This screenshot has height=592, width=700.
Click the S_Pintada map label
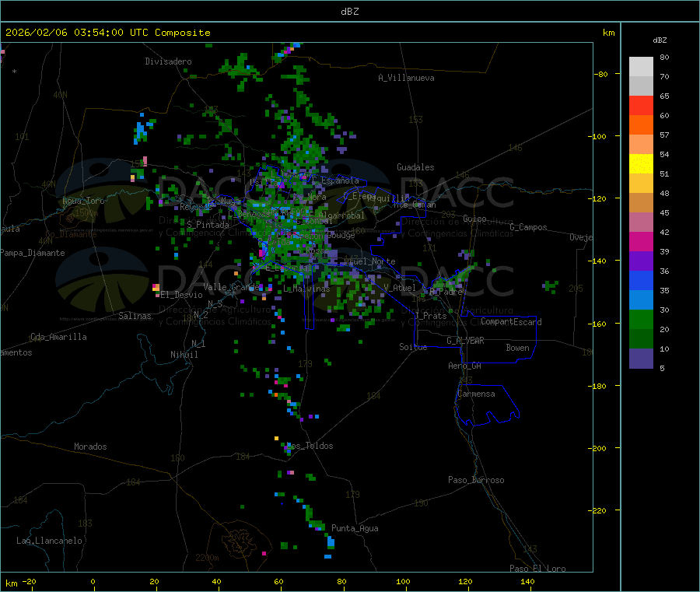[x=208, y=225]
